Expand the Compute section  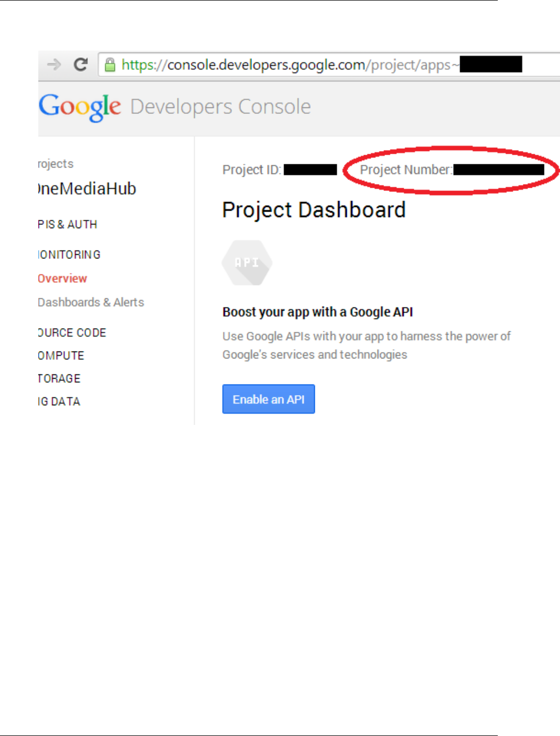pos(61,356)
